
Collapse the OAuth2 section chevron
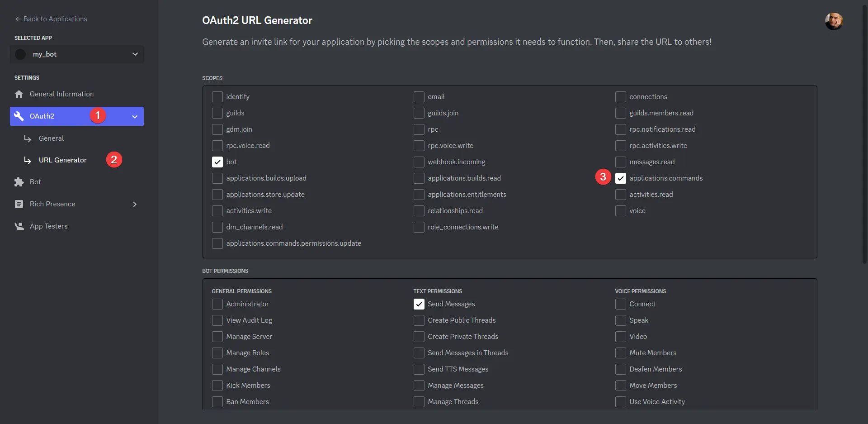(x=135, y=117)
